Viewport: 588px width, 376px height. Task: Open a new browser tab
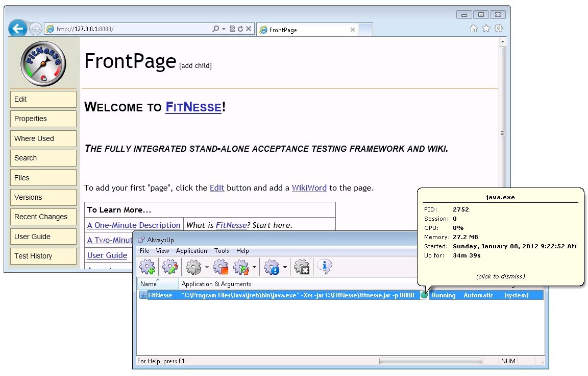(x=365, y=30)
